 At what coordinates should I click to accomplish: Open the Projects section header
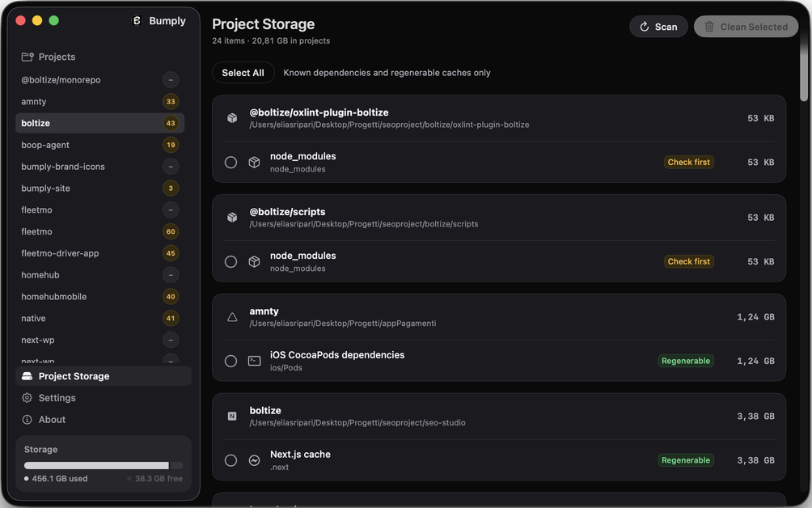49,57
